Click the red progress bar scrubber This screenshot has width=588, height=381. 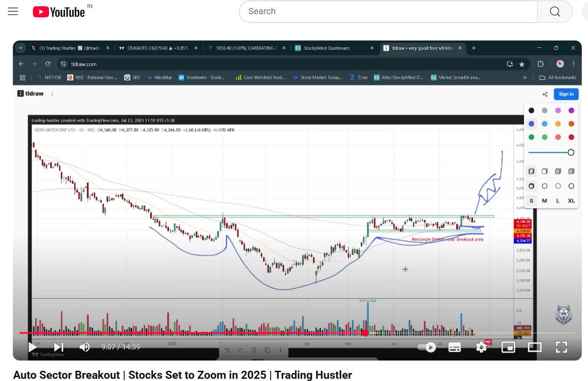point(365,333)
